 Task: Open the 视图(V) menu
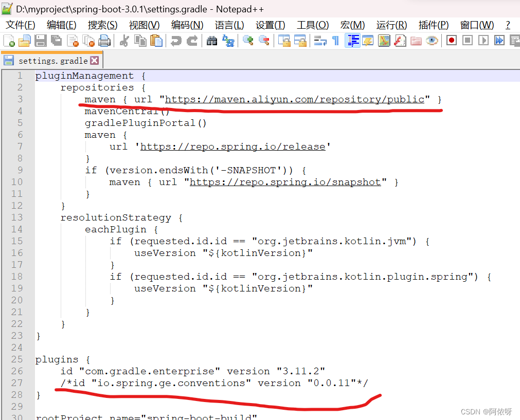click(x=144, y=25)
